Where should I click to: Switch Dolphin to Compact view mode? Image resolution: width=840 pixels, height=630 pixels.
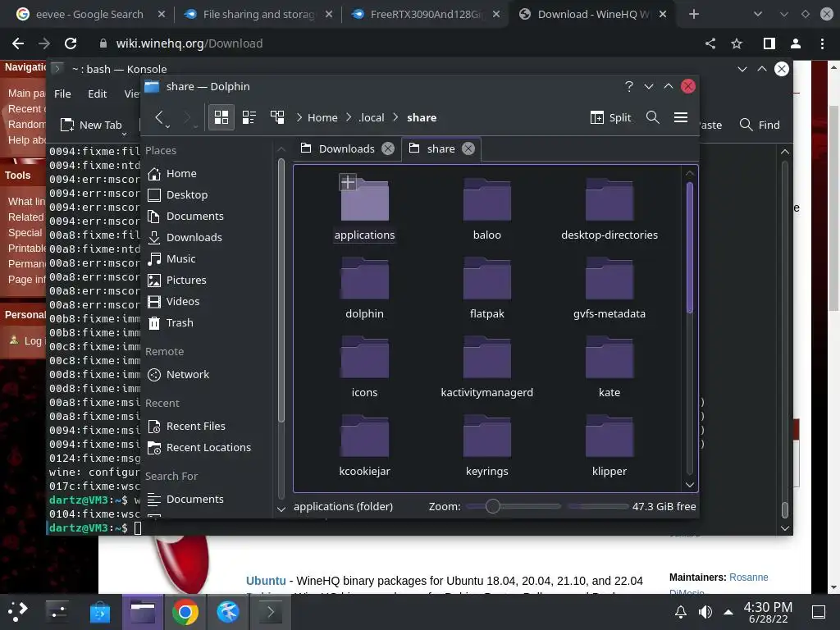click(249, 117)
